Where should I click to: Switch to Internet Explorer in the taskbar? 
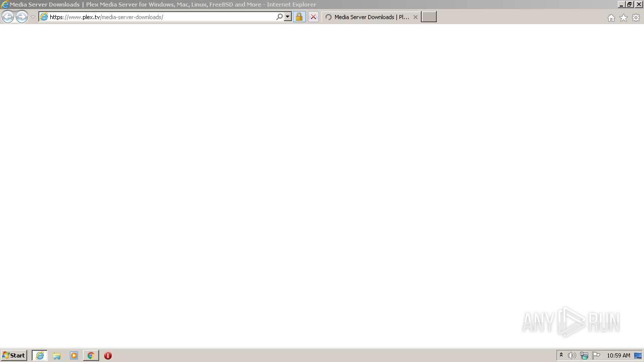point(40,355)
